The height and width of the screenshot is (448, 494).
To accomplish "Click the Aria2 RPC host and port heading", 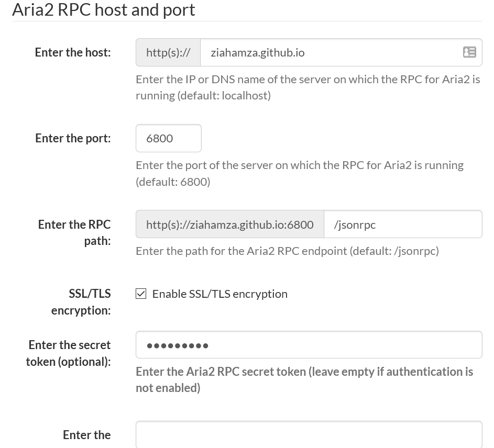I will (103, 9).
